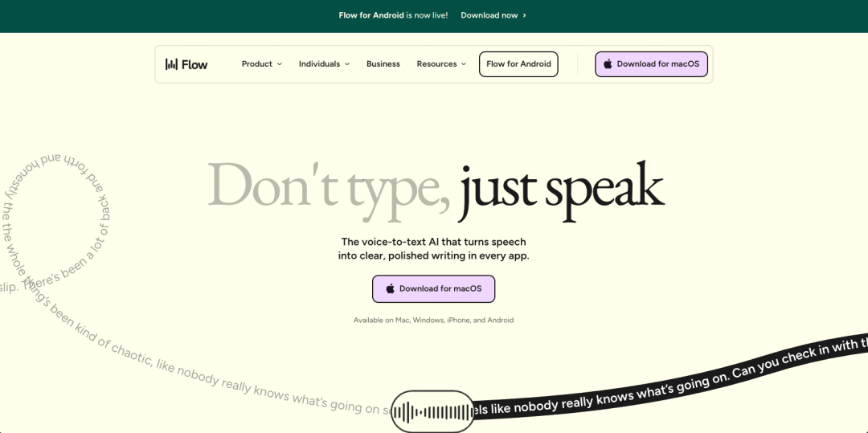Viewport: 868px width, 433px height.
Task: Open the Product menu
Action: [x=262, y=64]
